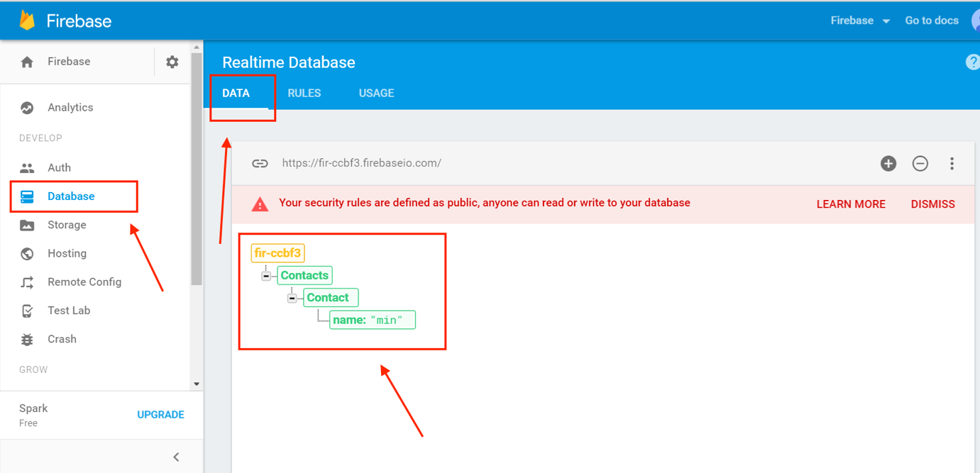Screen dimensions: 980x473
Task: Open Hosting in the sidebar
Action: [x=67, y=253]
